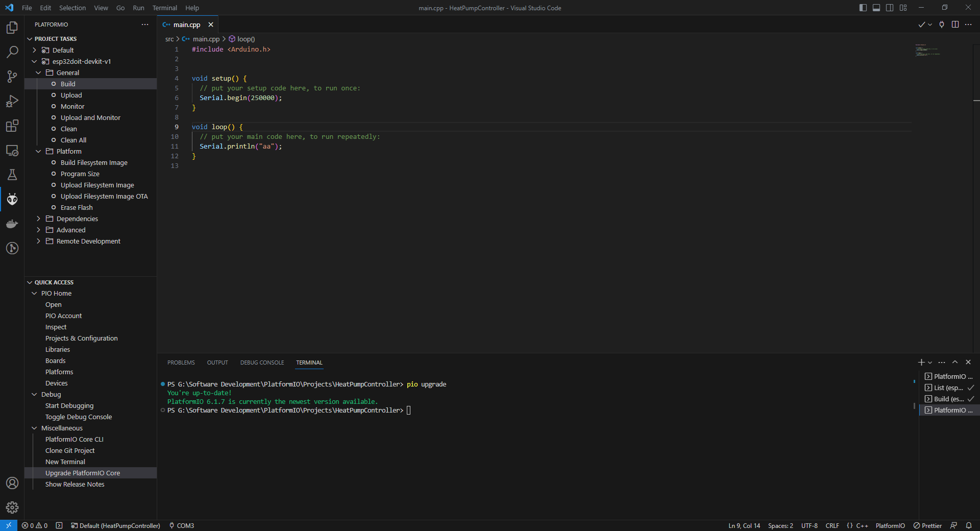This screenshot has height=531, width=980.
Task: Open the Source Control view
Action: point(12,77)
